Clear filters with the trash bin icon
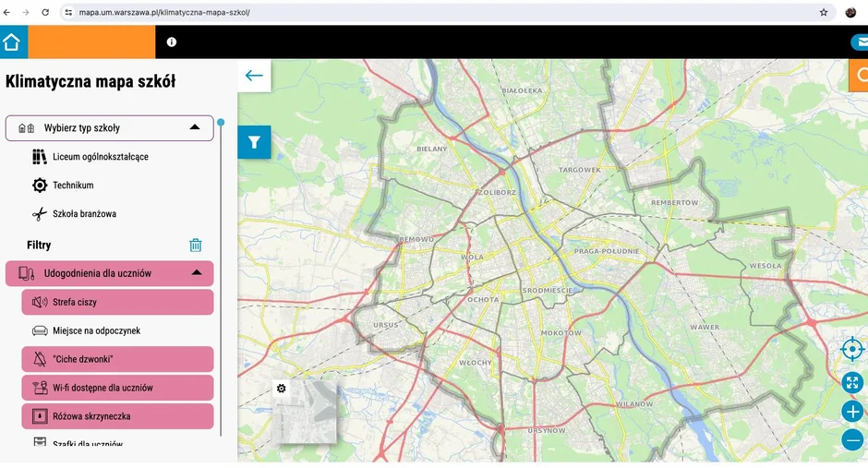 [x=196, y=246]
